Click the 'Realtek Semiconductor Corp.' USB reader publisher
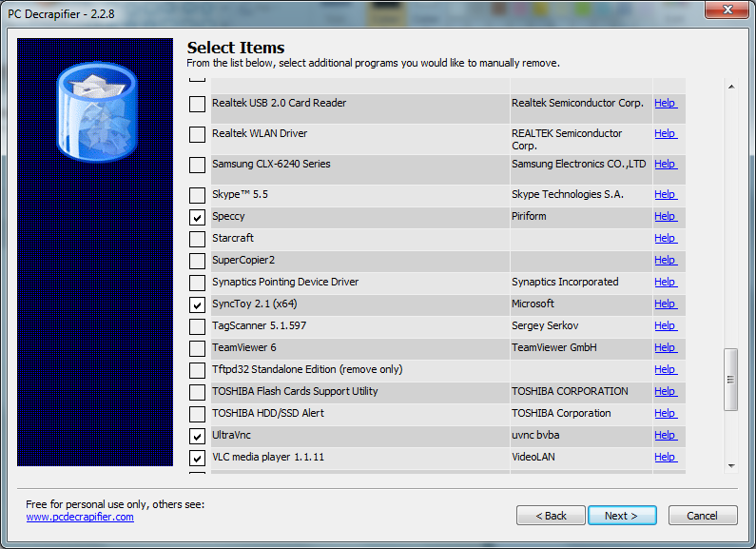This screenshot has width=756, height=549. tap(577, 103)
